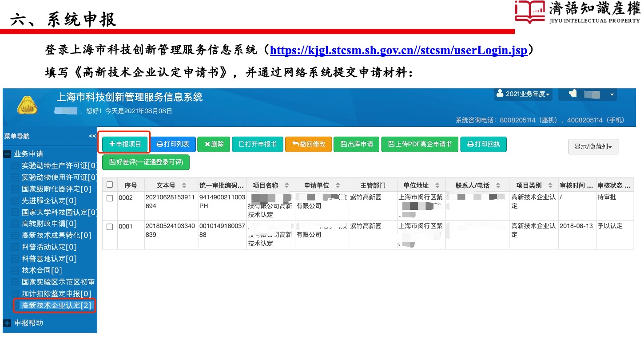Expand the 申报帮助 tree node
The image size is (644, 362).
click(x=7, y=323)
